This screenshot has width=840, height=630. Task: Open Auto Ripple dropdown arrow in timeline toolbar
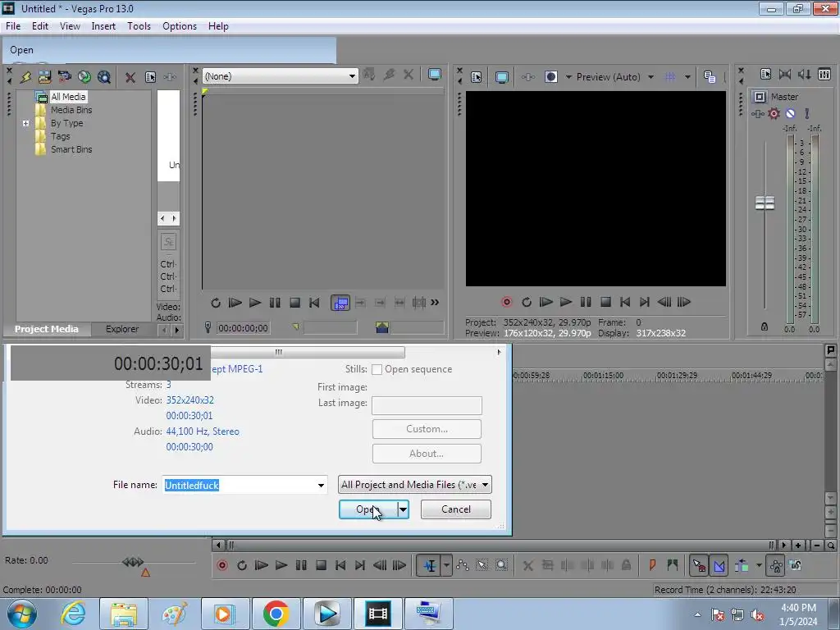point(759,565)
